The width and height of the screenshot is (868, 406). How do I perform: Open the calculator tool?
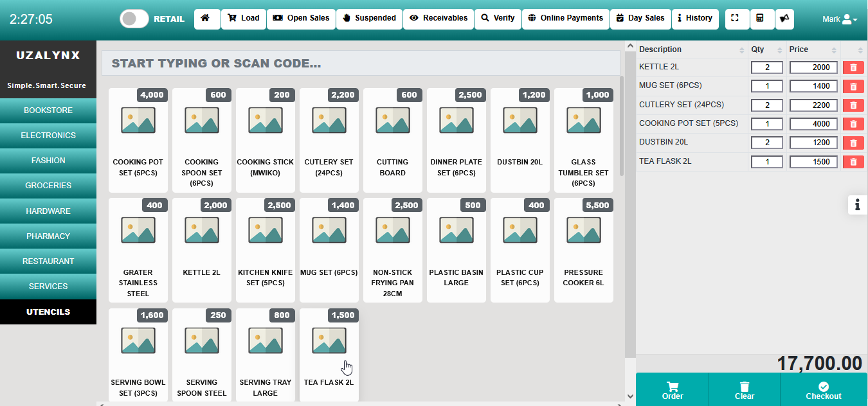point(760,19)
